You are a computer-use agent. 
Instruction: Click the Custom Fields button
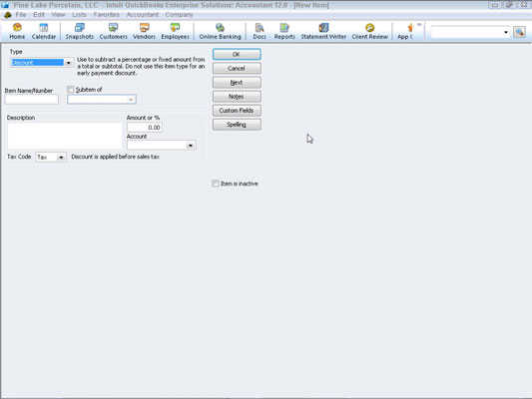pos(237,111)
